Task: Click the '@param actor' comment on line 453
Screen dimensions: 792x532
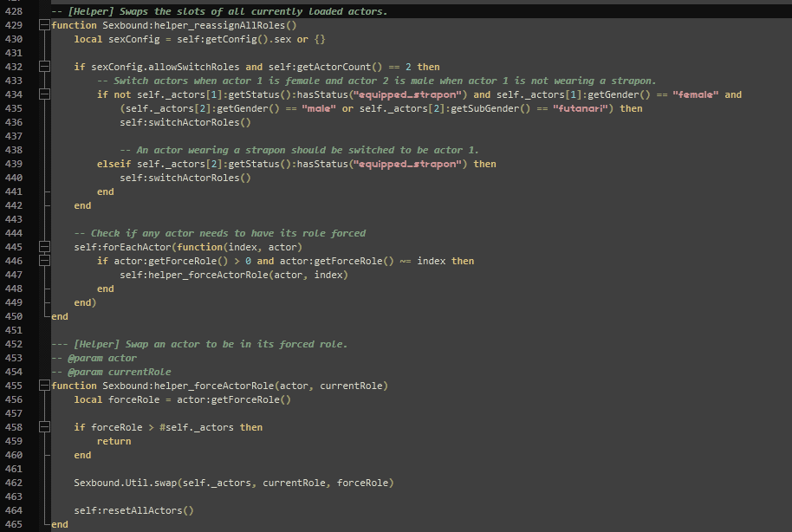Action: pyautogui.click(x=102, y=358)
